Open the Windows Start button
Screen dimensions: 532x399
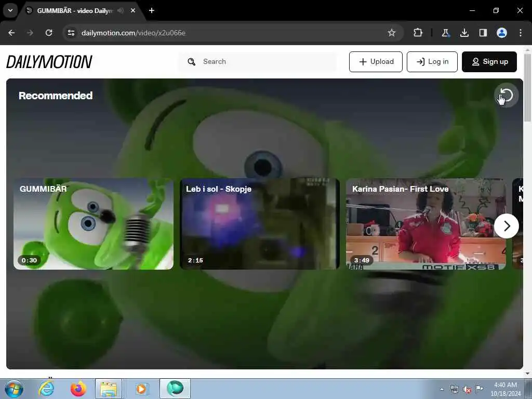pos(14,389)
